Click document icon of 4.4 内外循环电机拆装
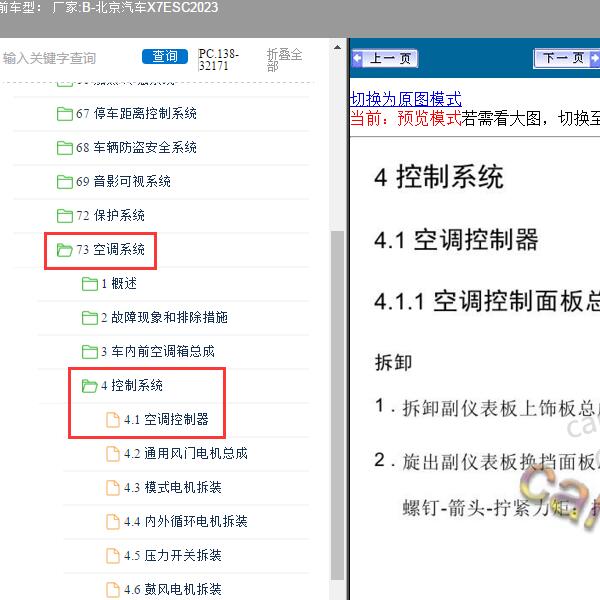This screenshot has height=600, width=600. coord(113,521)
